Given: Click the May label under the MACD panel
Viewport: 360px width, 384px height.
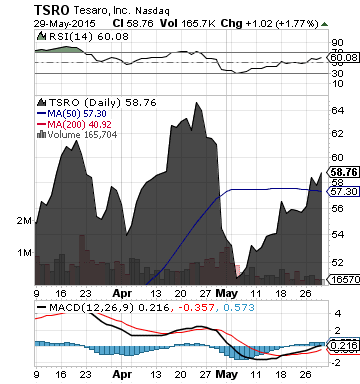Looking at the screenshot, I should pyautogui.click(x=227, y=374).
